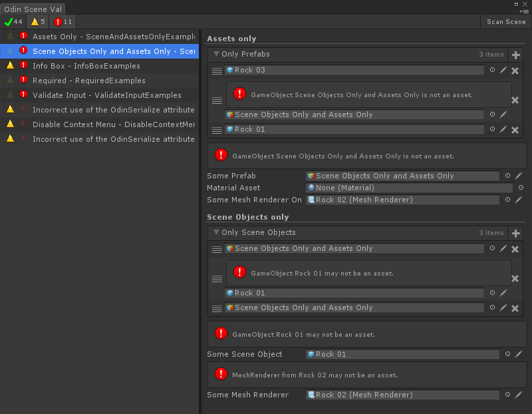Collapse the Only Scene Objects list
The width and height of the screenshot is (532, 414).
[216, 232]
